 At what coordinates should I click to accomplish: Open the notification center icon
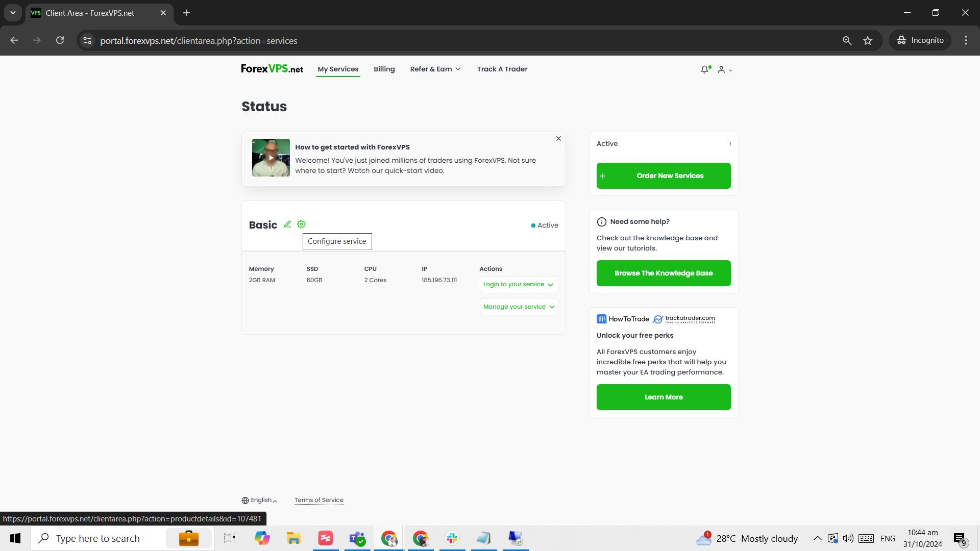click(960, 538)
